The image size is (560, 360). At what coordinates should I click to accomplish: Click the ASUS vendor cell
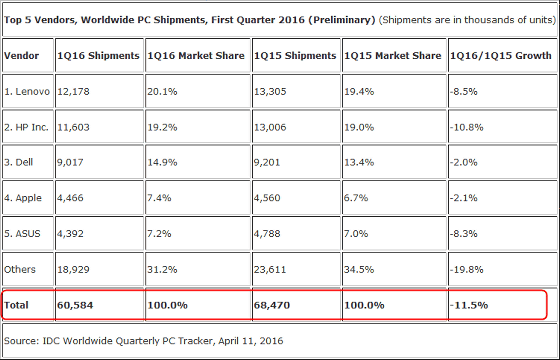[28, 233]
